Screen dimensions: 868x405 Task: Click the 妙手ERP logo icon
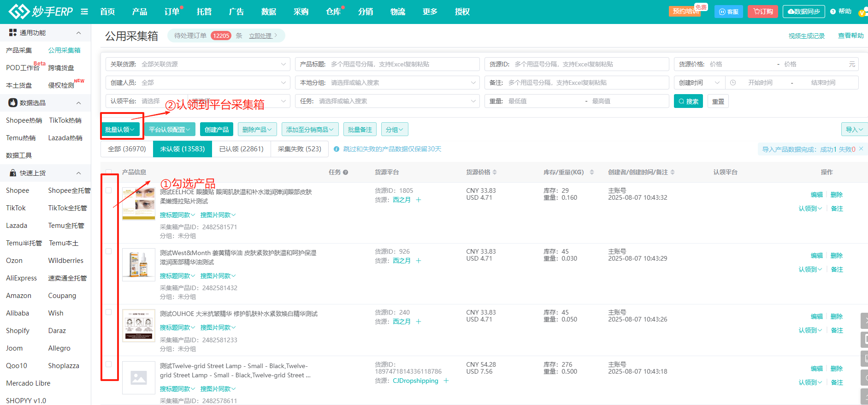(x=19, y=12)
